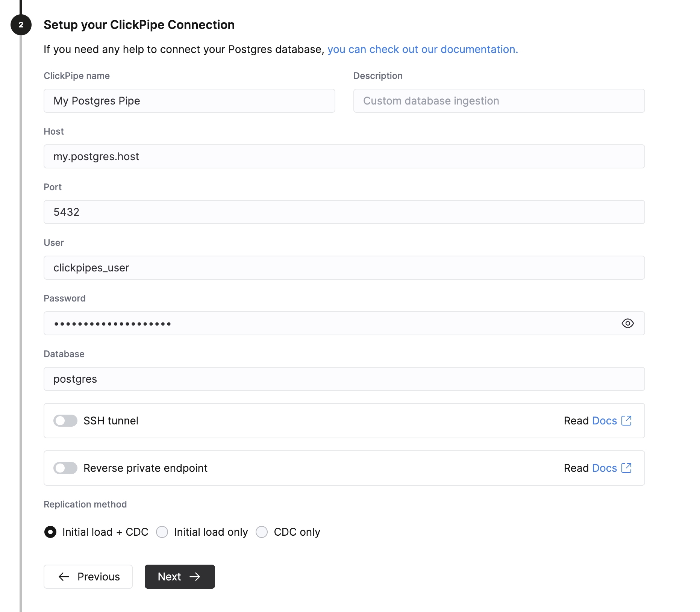700x612 pixels.
Task: Reveal the hidden password text
Action: click(628, 323)
